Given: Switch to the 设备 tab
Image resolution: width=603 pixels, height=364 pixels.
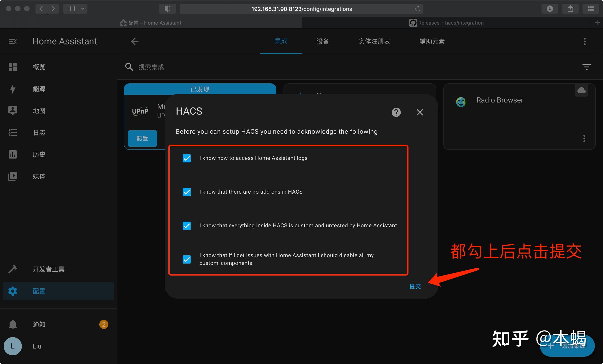Looking at the screenshot, I should pos(322,41).
